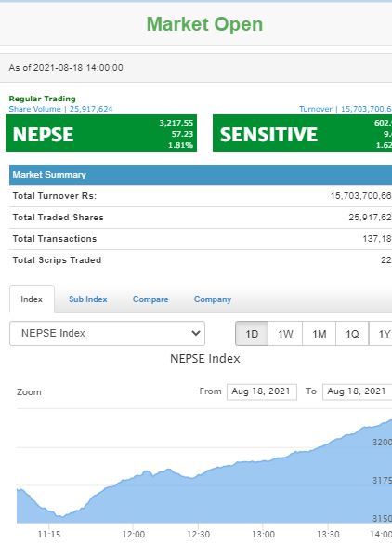Select the Total Transactions row label
The image size is (392, 544).
pyautogui.click(x=55, y=239)
